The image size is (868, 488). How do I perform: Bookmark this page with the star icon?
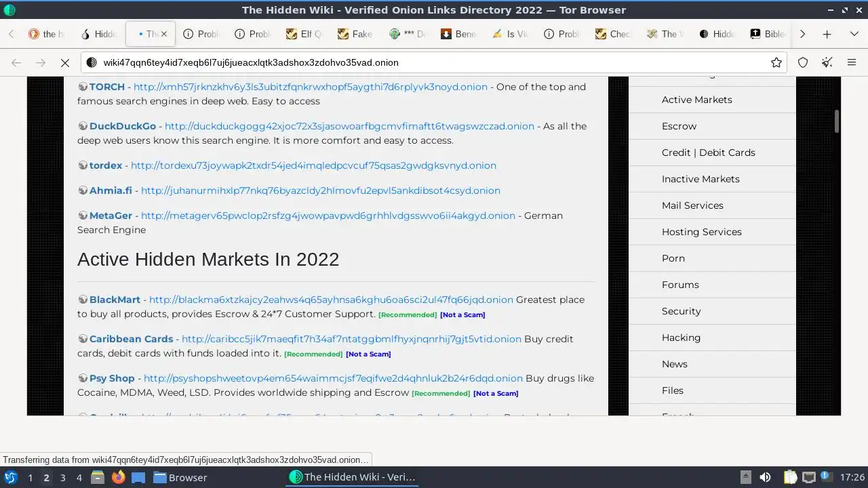(x=776, y=62)
